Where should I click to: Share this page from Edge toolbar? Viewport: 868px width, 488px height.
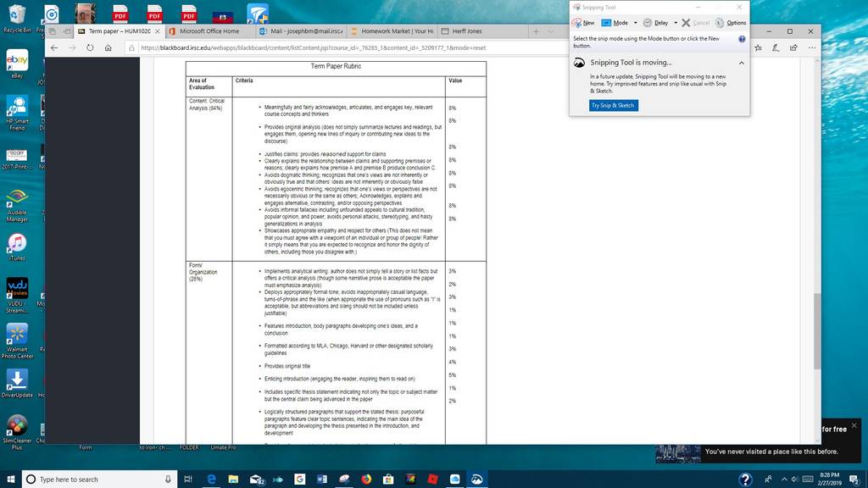click(x=793, y=47)
